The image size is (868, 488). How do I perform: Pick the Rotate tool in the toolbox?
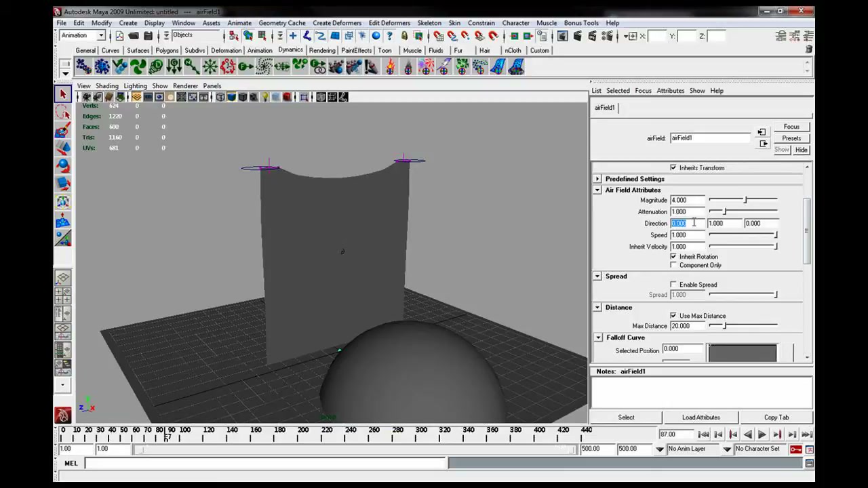point(63,165)
